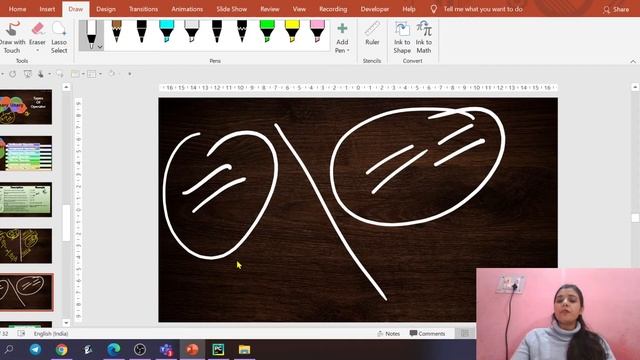
Task: Collapse the ribbon with the chevron
Action: click(633, 61)
